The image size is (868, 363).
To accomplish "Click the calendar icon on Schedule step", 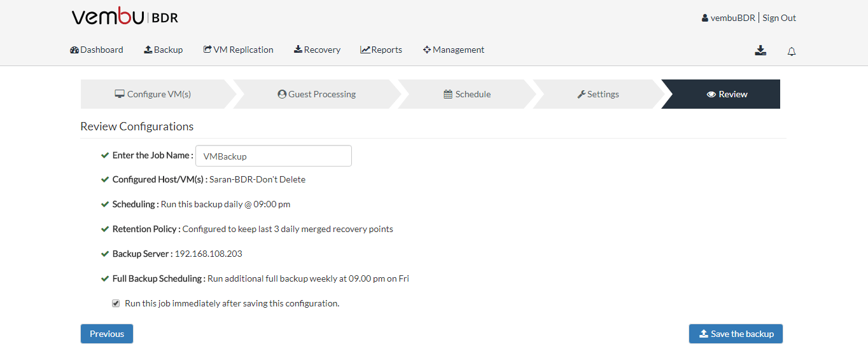I will (x=448, y=94).
